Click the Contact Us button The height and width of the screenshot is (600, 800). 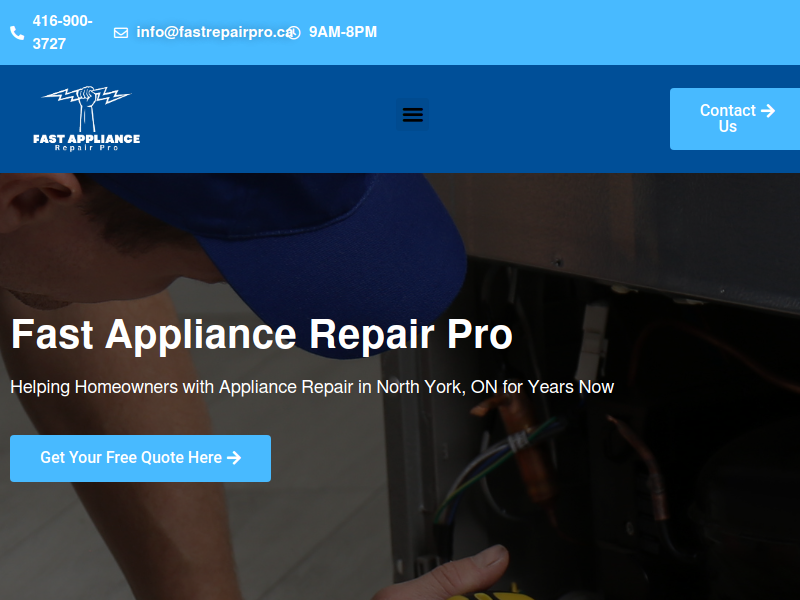click(735, 119)
